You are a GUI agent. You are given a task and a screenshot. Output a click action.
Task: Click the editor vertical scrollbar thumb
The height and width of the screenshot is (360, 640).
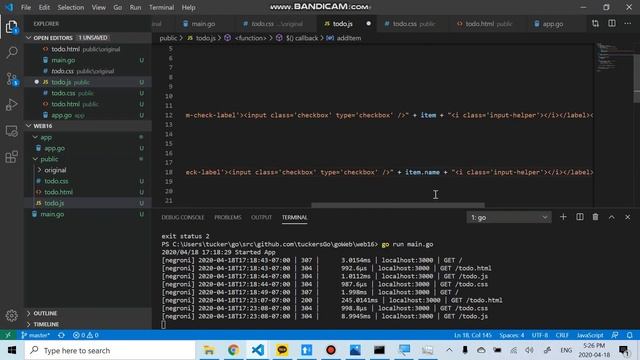pyautogui.click(x=636, y=78)
